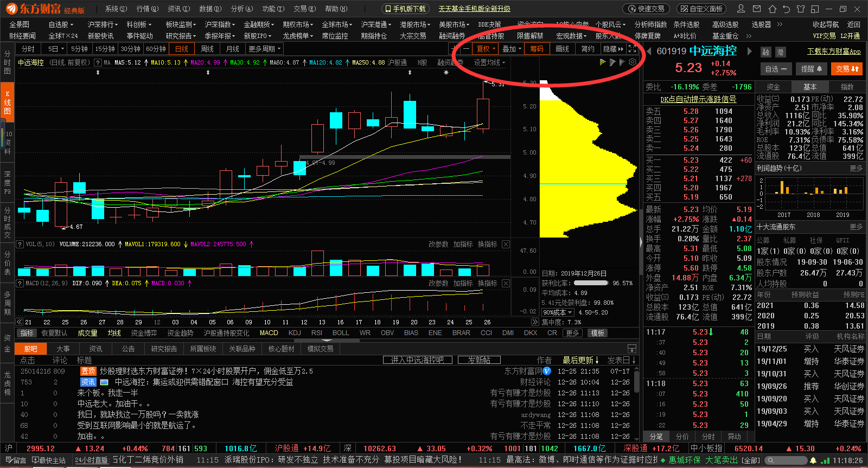The height and width of the screenshot is (468, 868).
Task: Click 自选 to remove from watchlist
Action: [x=776, y=69]
